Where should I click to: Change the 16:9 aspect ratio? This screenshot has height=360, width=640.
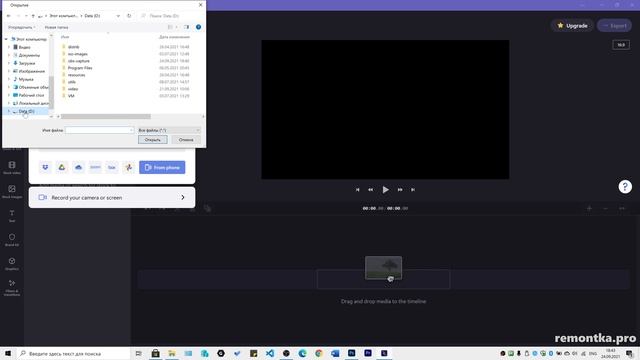pyautogui.click(x=621, y=45)
